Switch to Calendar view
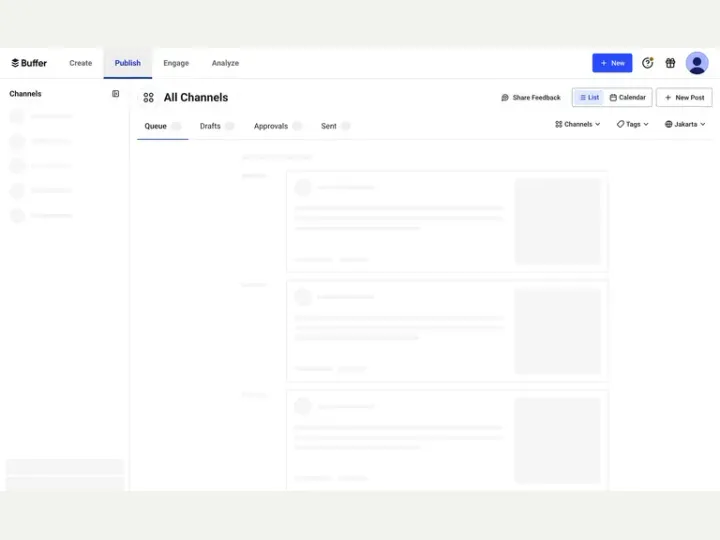 coord(627,97)
